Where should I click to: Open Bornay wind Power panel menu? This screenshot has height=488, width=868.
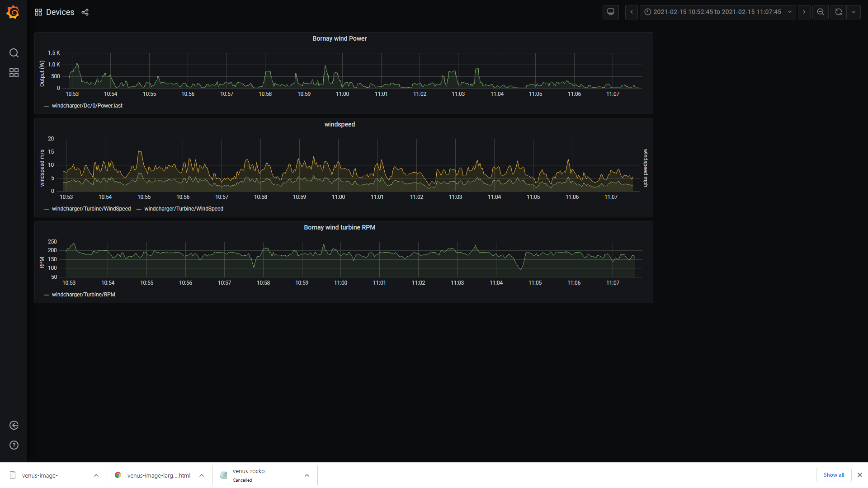click(x=340, y=38)
